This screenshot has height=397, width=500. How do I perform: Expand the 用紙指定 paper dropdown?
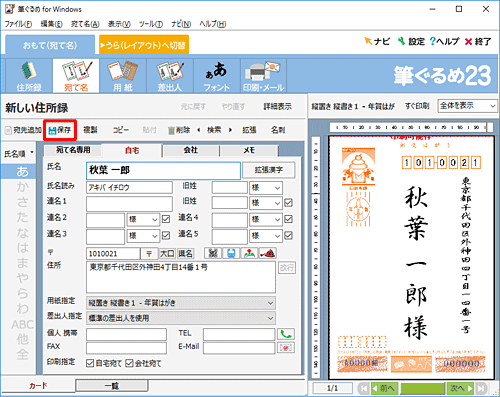click(x=181, y=303)
